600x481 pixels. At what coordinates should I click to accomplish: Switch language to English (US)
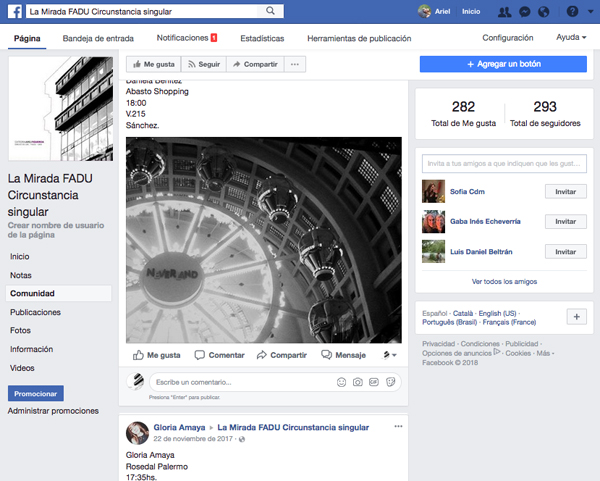[x=497, y=313]
